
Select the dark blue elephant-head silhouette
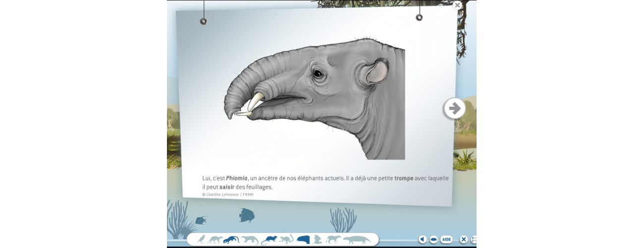coord(303,240)
